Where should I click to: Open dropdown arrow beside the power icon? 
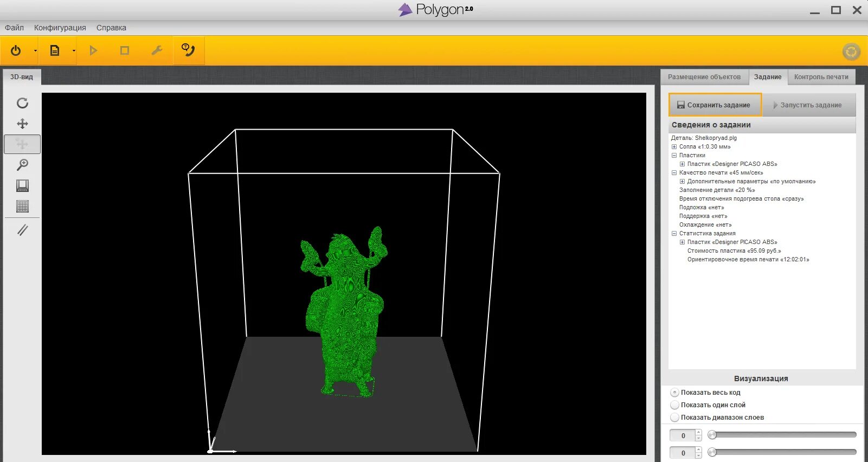click(35, 51)
